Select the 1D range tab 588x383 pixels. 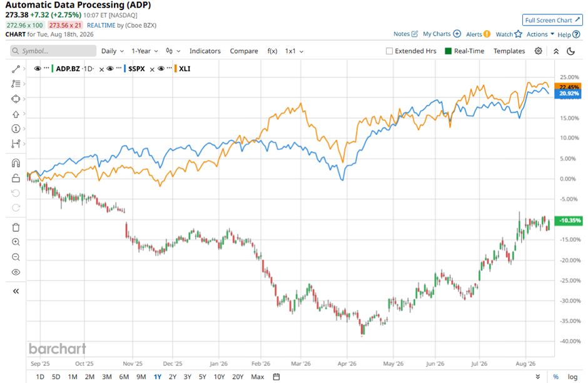click(x=40, y=377)
